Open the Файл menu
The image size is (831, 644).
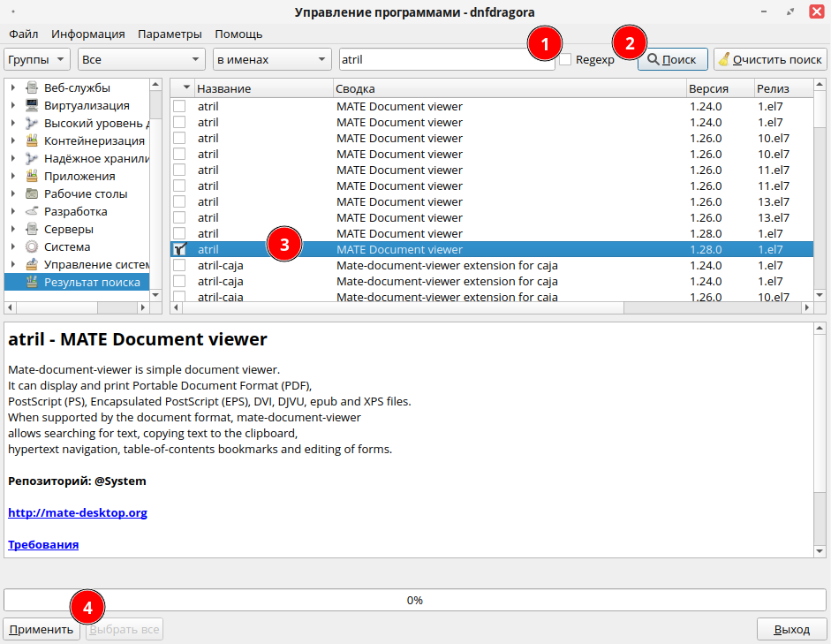pos(24,34)
